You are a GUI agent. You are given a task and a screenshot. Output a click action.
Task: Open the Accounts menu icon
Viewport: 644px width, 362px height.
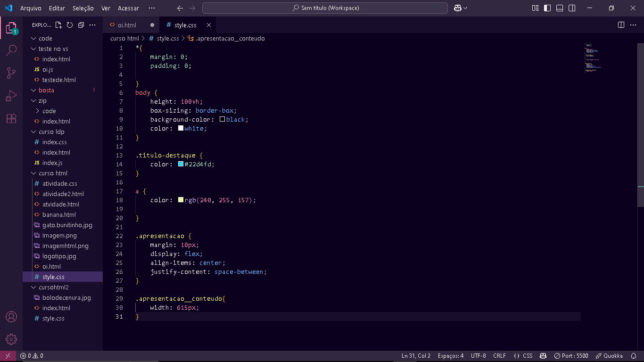coord(11,317)
